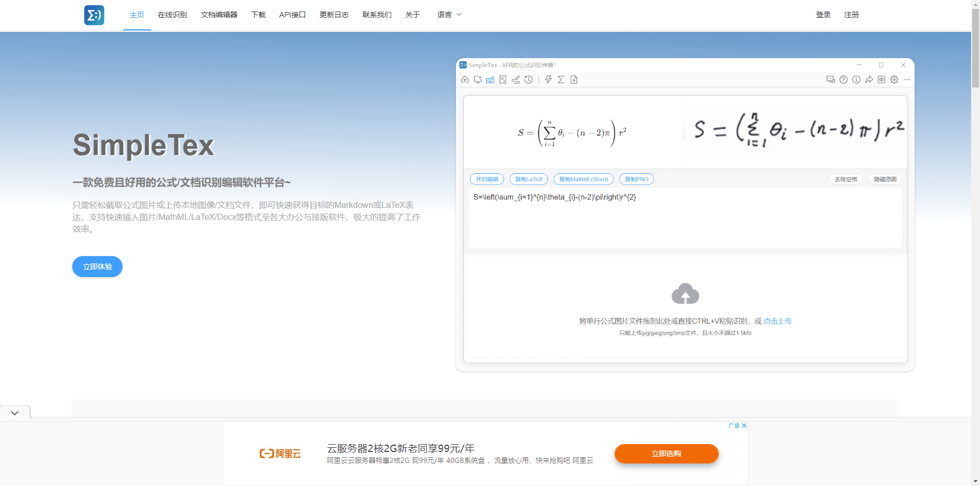Click 复制LaTeX copy button
The width and height of the screenshot is (980, 486).
[529, 179]
